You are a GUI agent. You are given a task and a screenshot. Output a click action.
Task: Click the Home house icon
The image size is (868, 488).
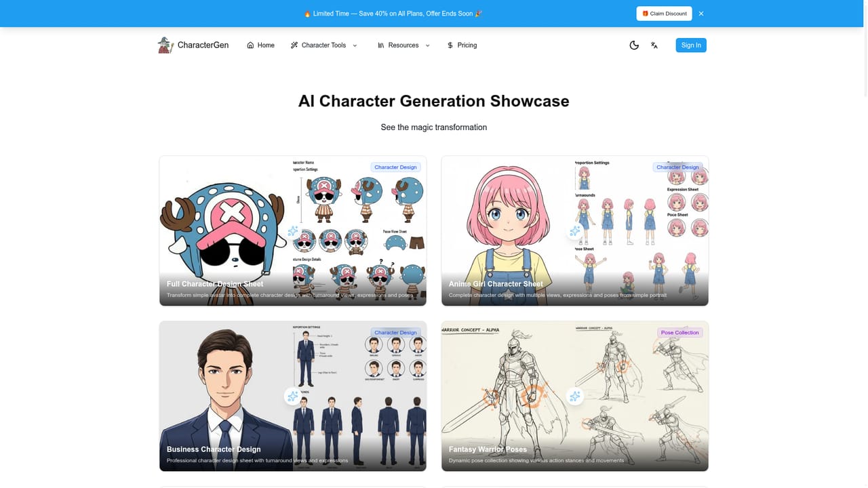[250, 45]
